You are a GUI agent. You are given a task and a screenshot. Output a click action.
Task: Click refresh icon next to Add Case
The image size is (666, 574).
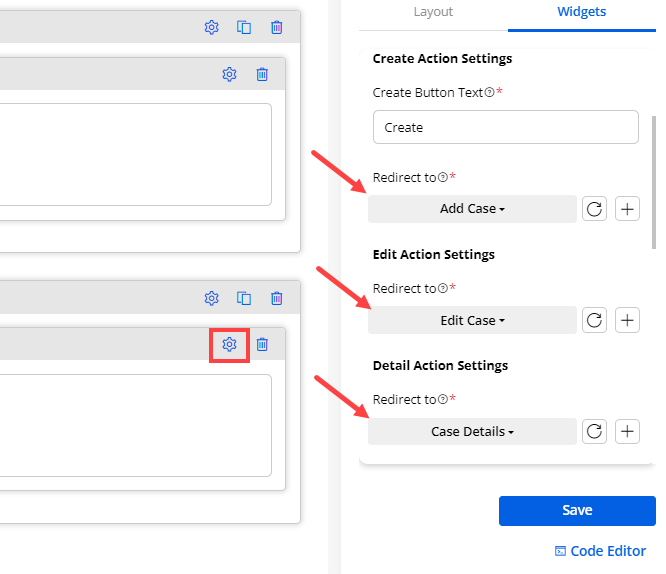tap(594, 209)
